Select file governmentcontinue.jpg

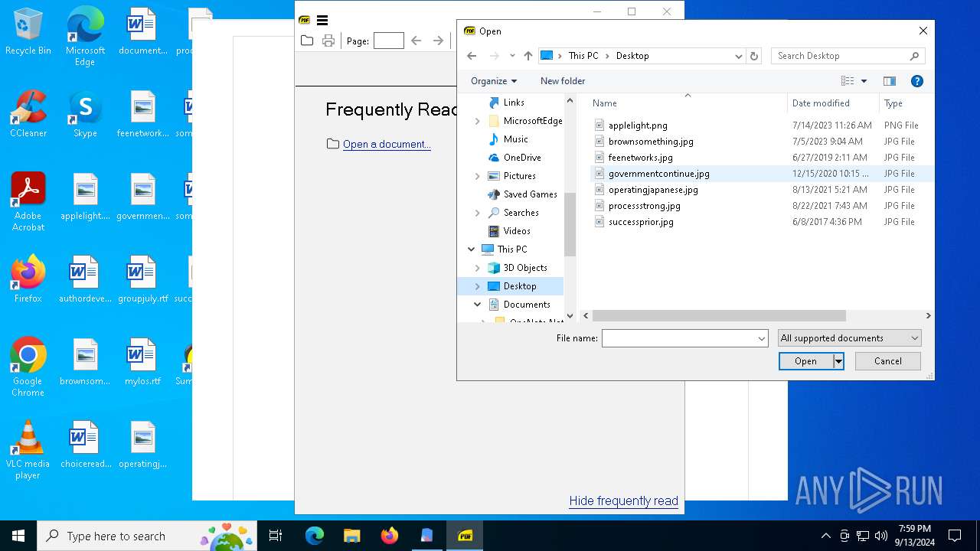tap(658, 174)
